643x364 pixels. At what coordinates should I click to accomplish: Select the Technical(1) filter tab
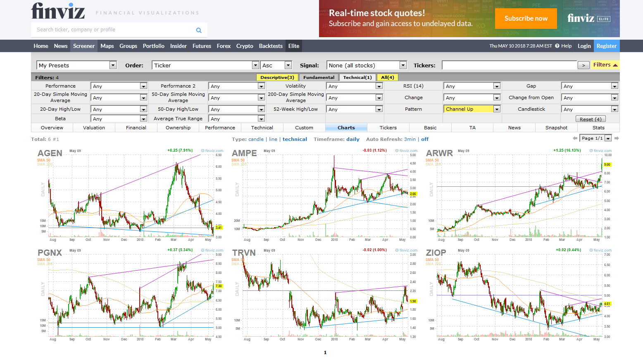[x=357, y=77]
